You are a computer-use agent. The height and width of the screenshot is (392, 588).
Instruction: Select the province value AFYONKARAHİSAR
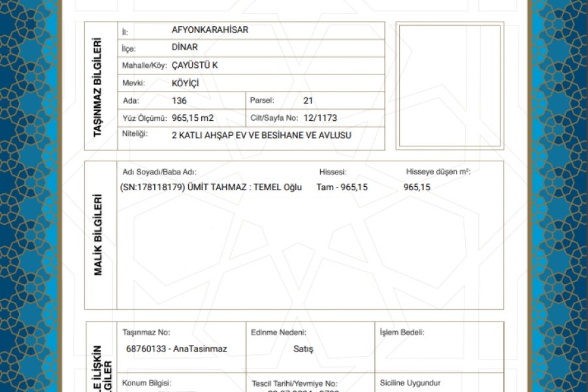click(x=210, y=29)
